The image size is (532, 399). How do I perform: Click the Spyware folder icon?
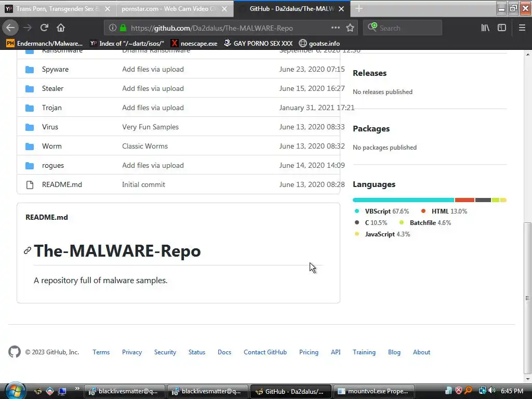30,70
